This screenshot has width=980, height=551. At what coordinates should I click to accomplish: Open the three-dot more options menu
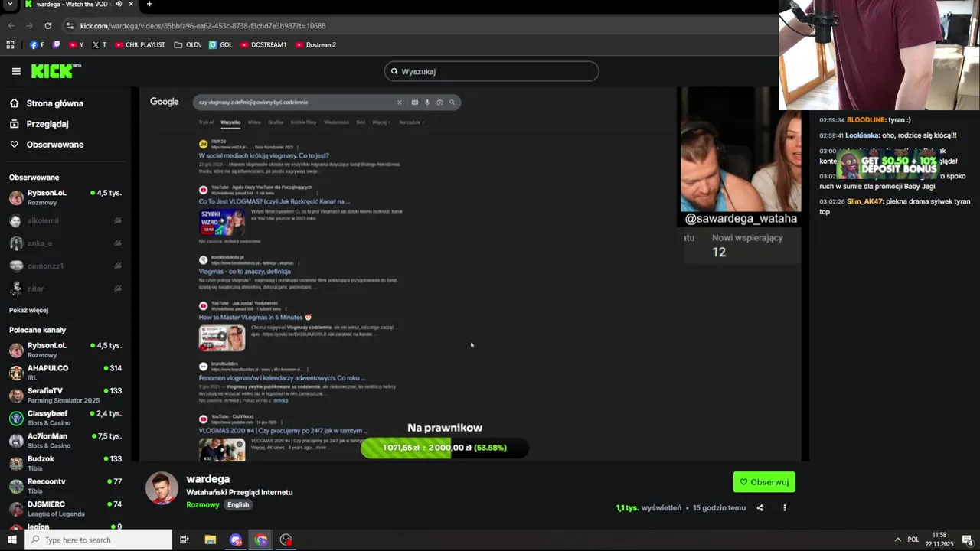tap(784, 507)
